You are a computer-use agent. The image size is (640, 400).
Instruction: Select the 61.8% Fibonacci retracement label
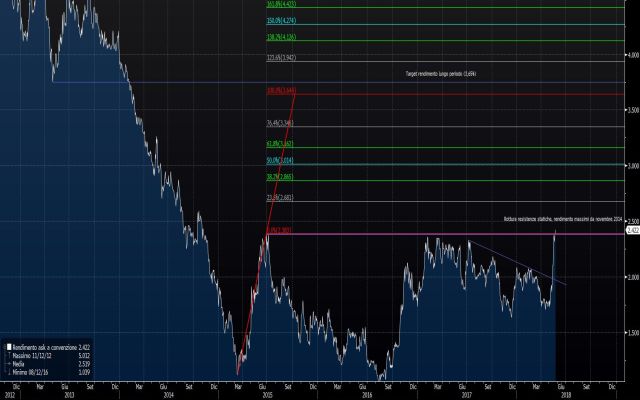279,144
